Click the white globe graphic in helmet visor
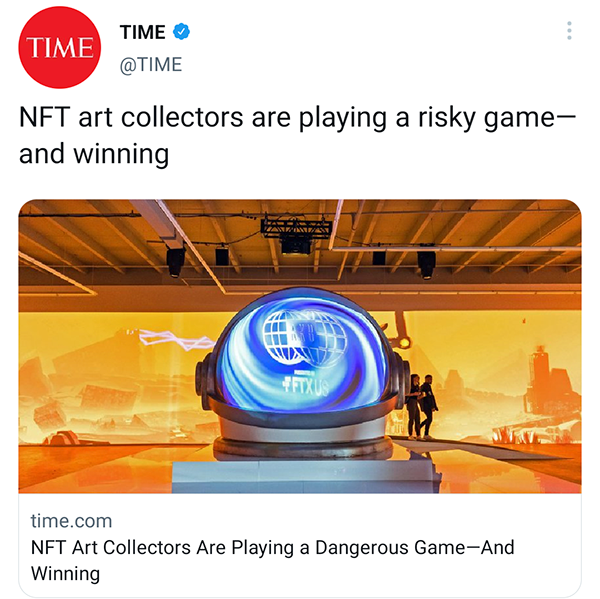 coord(305,337)
